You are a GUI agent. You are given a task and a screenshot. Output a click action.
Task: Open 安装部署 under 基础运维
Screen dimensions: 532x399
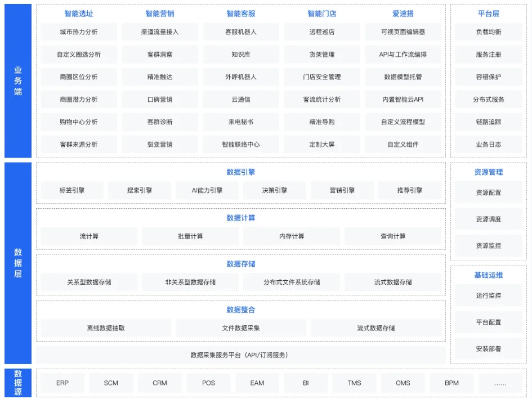489,349
